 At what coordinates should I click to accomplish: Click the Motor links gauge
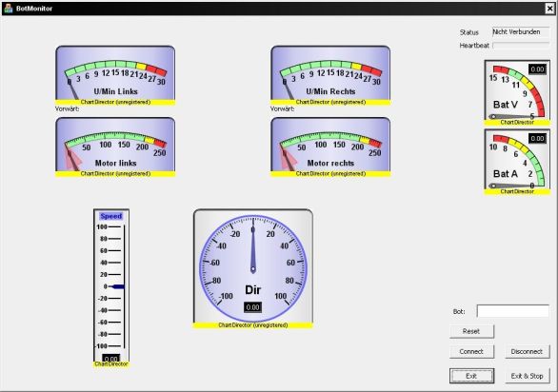click(115, 147)
